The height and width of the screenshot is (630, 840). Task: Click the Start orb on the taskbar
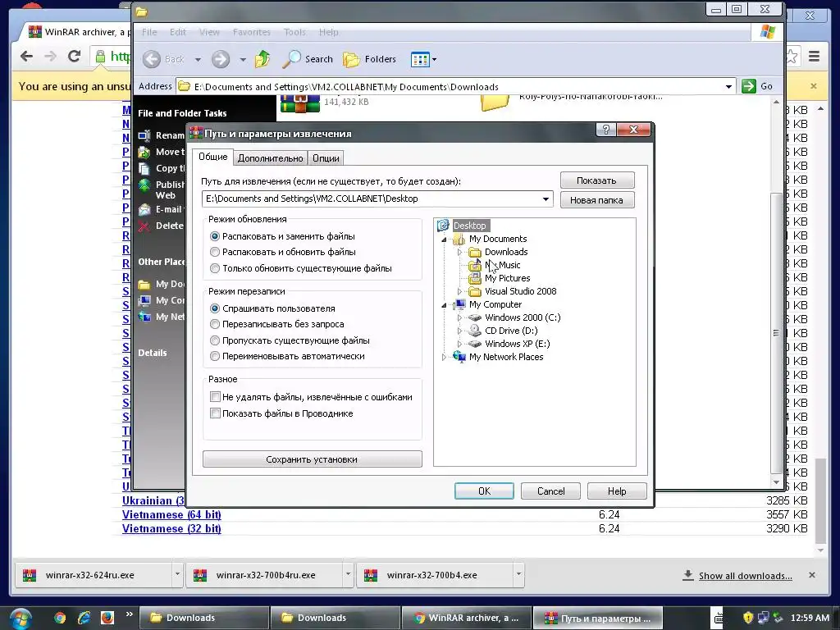(x=20, y=619)
